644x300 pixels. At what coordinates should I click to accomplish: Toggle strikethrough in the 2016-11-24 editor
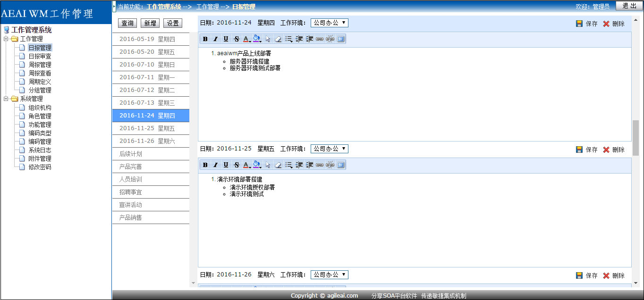click(237, 39)
